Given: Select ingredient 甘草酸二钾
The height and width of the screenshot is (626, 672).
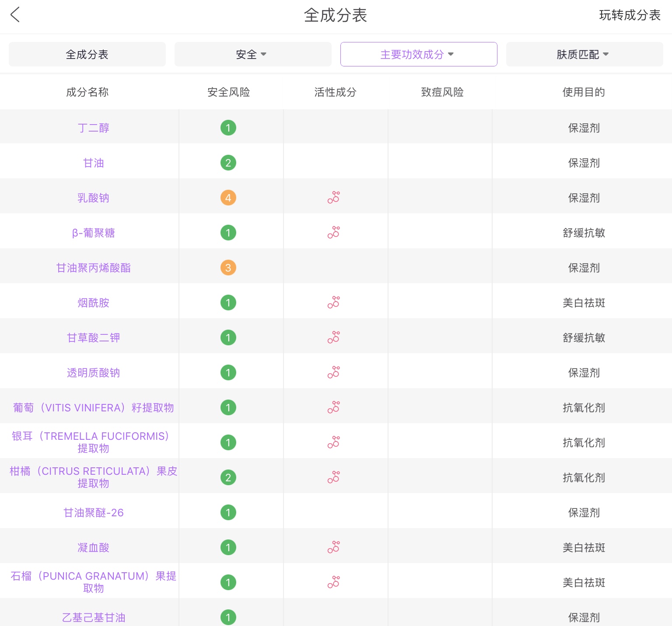Looking at the screenshot, I should [93, 337].
